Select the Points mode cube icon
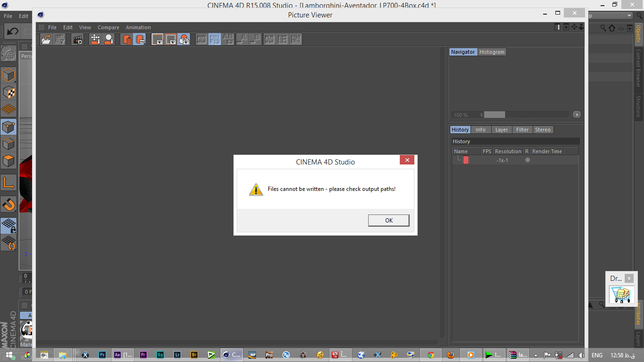The height and width of the screenshot is (362, 644). [8, 127]
